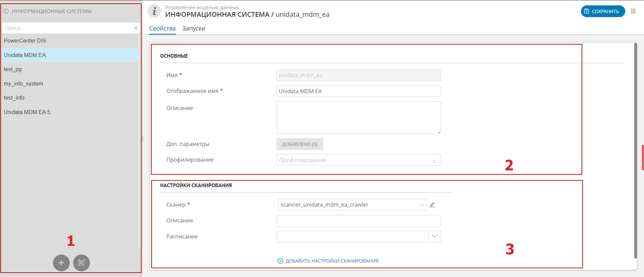Click the Информационные системы sidebar header
This screenshot has height=277, width=644.
pos(52,11)
